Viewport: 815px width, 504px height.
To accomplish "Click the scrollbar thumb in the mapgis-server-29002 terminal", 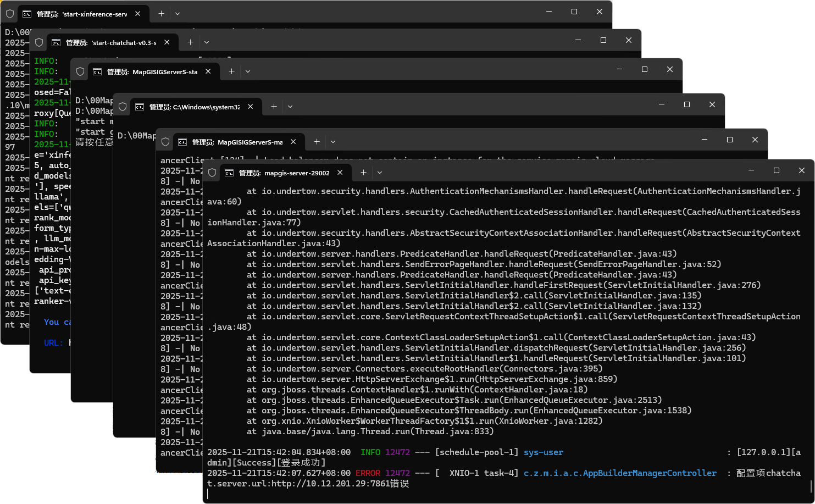I will 811,486.
